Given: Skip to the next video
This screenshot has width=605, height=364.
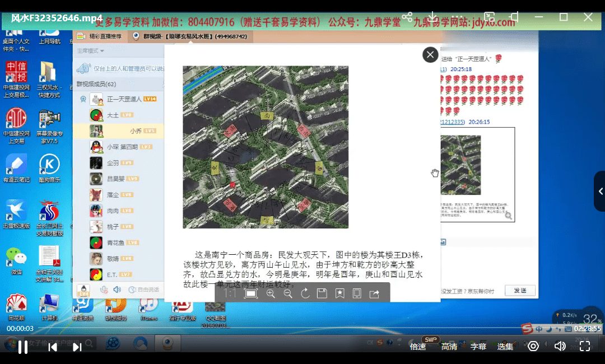Looking at the screenshot, I should click(x=77, y=347).
